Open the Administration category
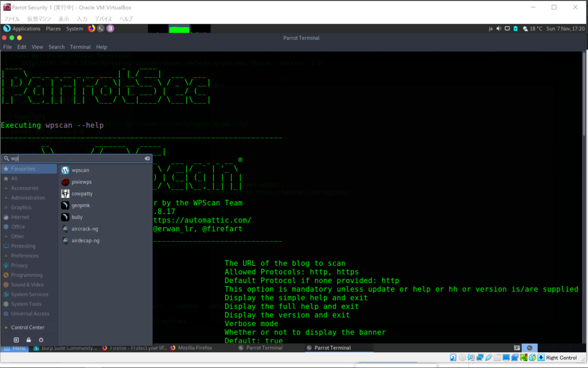588x368 pixels. [x=29, y=198]
